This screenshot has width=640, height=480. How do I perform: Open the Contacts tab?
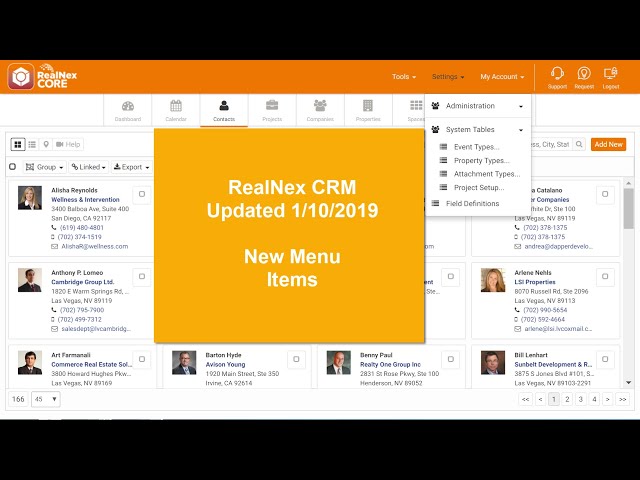coord(224,110)
